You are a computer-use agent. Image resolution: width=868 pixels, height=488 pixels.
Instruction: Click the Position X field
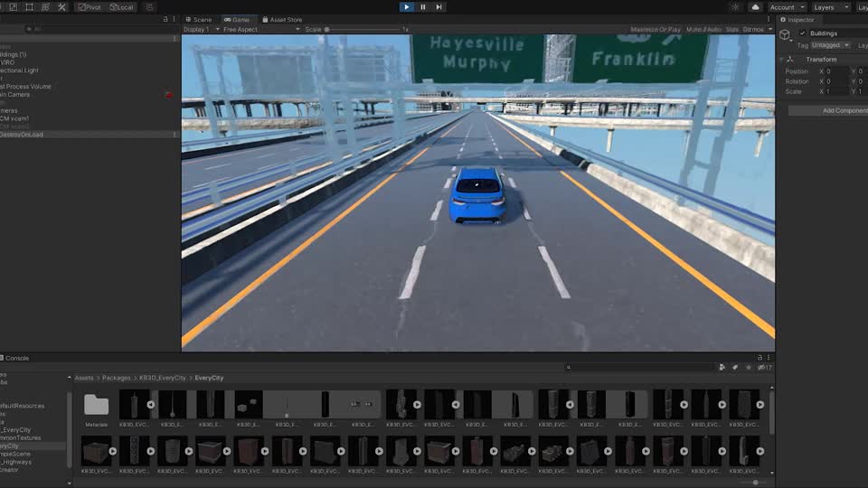click(x=837, y=71)
